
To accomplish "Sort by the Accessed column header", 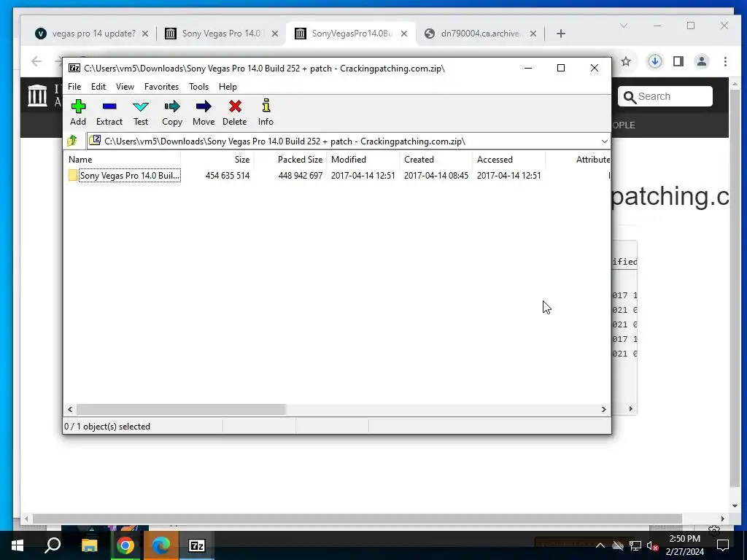I will pos(508,160).
